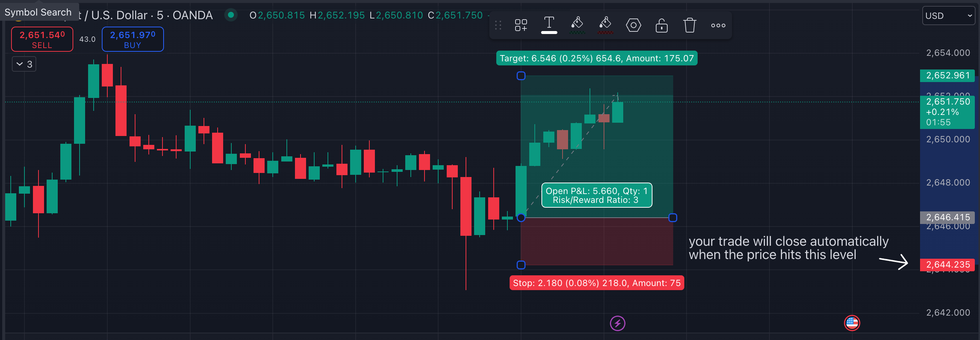Screen dimensions: 980x340
Task: Click the Open P&L info box
Action: (597, 195)
